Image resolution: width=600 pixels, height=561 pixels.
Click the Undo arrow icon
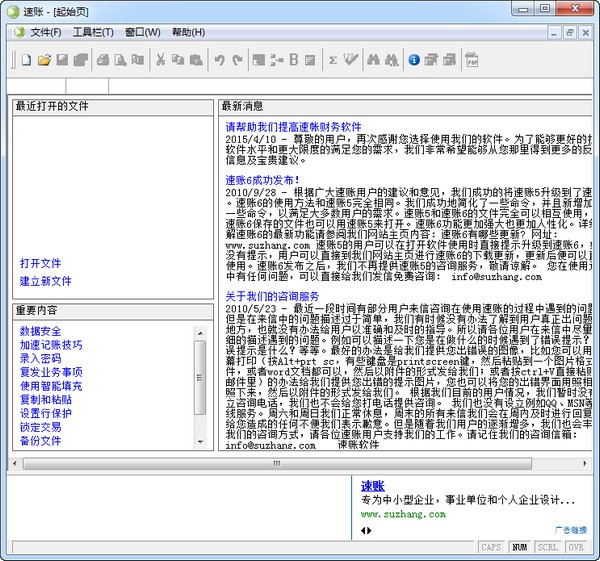pos(219,60)
